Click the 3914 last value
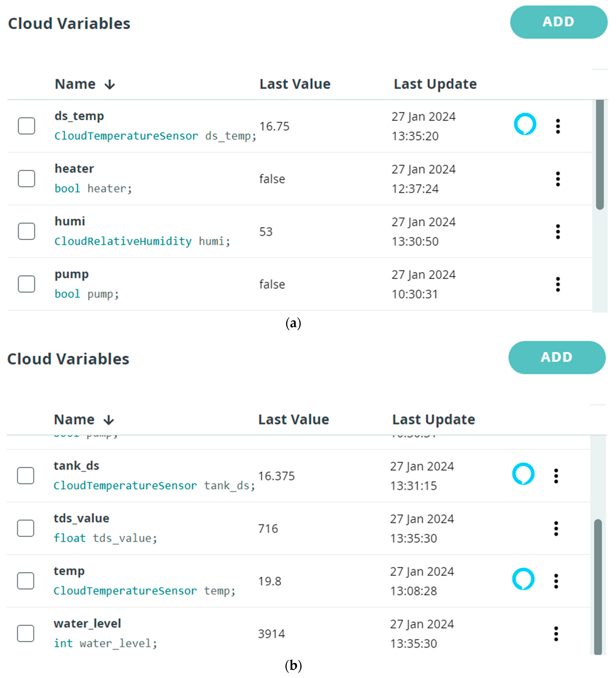This screenshot has height=678, width=616. click(271, 634)
